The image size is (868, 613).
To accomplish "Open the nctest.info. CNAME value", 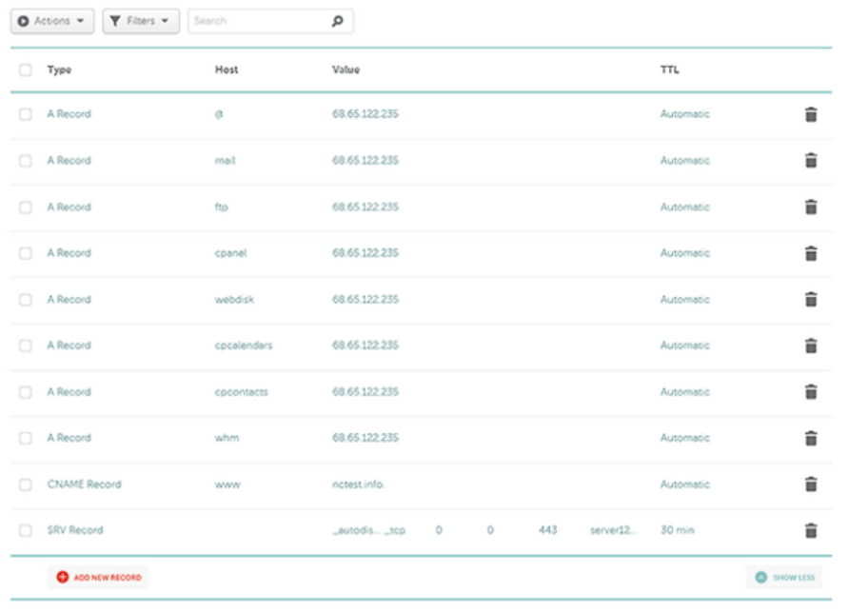I will pyautogui.click(x=358, y=484).
